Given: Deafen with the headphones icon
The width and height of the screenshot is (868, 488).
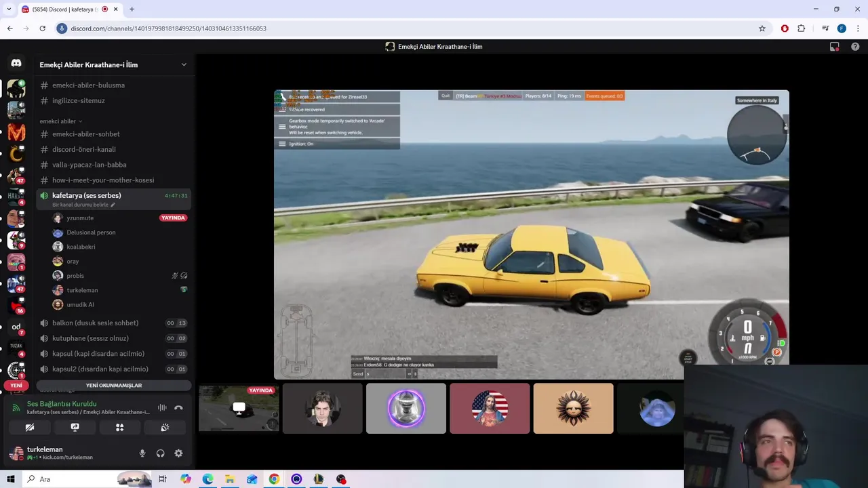Looking at the screenshot, I should click(161, 453).
